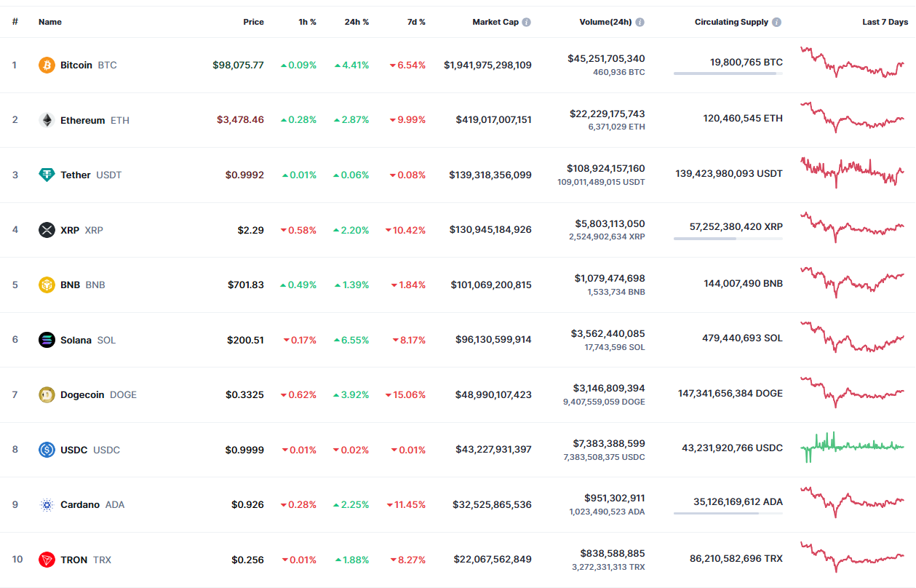
Task: Click the TRON coin logo icon
Action: [x=47, y=560]
